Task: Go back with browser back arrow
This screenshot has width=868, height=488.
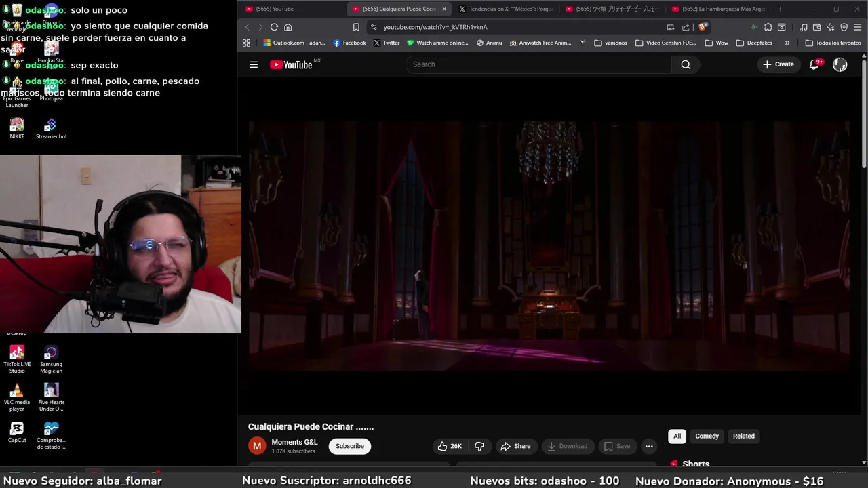Action: point(247,27)
